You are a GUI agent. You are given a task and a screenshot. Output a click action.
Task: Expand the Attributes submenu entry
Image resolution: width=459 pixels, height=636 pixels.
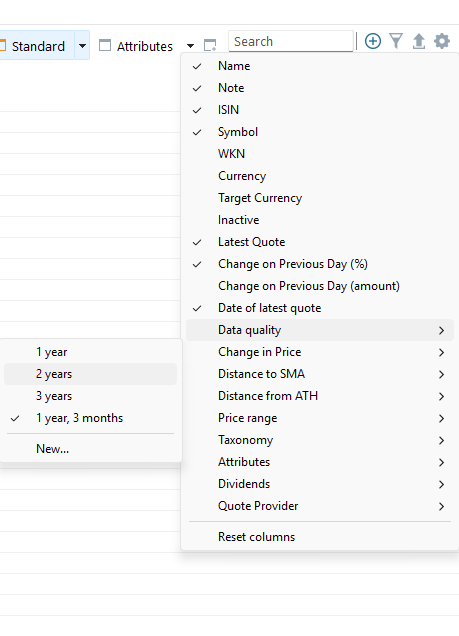pyautogui.click(x=320, y=462)
